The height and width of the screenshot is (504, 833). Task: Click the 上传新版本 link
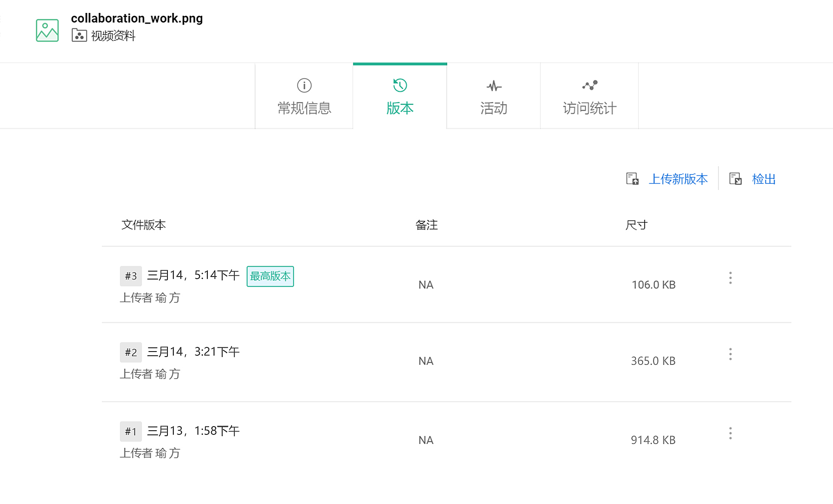[x=678, y=179]
